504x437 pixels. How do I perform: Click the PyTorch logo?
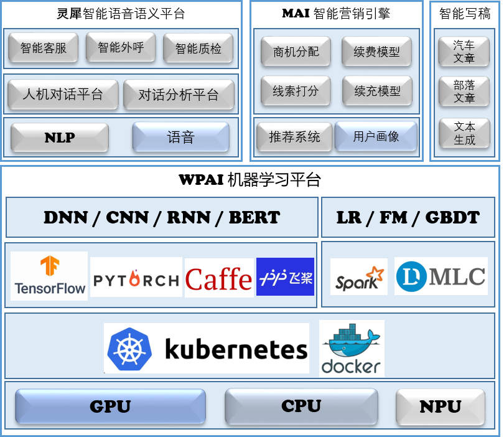click(x=136, y=276)
